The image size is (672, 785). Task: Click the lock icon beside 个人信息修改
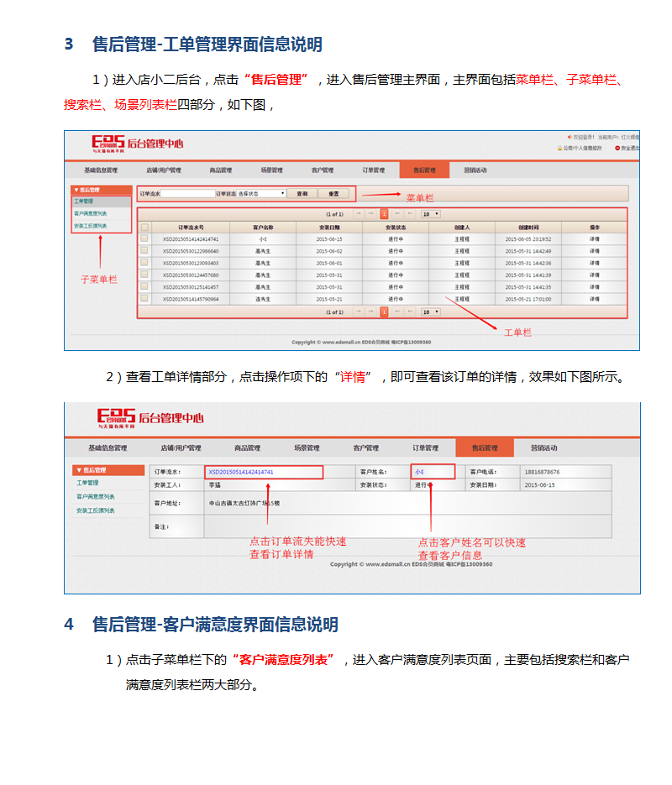(559, 149)
